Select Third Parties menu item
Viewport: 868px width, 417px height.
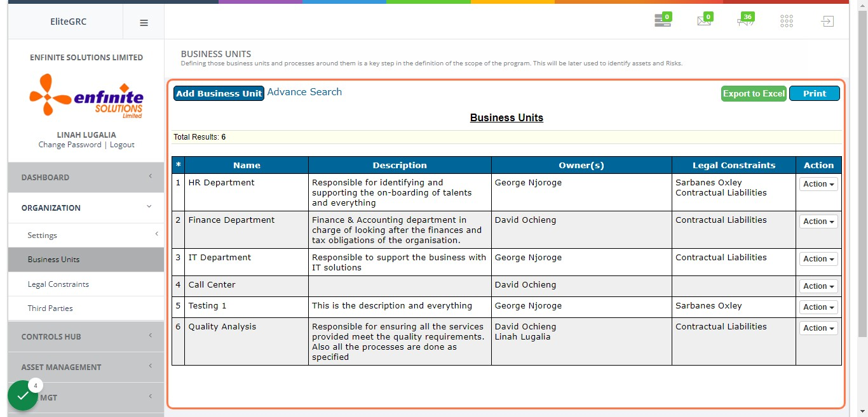click(x=86, y=308)
